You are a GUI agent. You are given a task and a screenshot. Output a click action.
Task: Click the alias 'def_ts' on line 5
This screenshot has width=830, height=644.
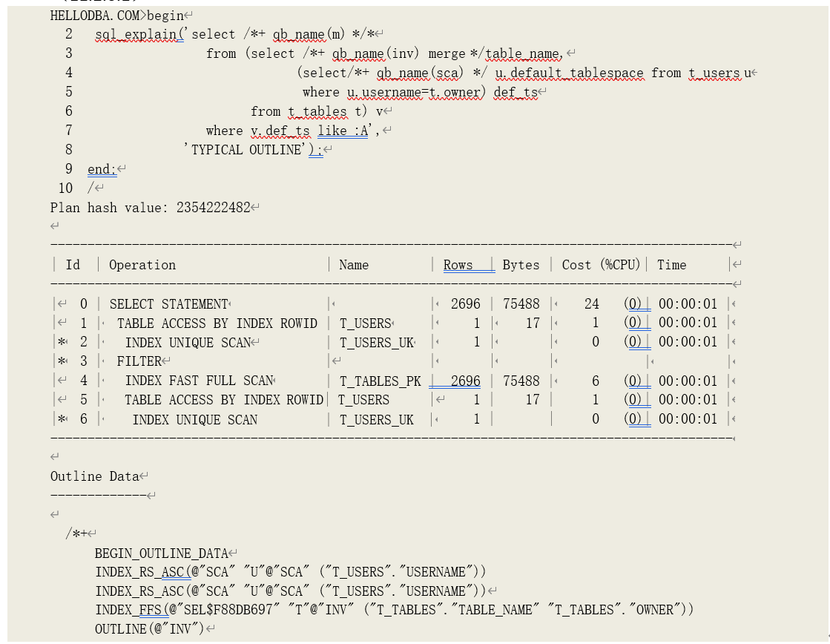click(x=516, y=92)
